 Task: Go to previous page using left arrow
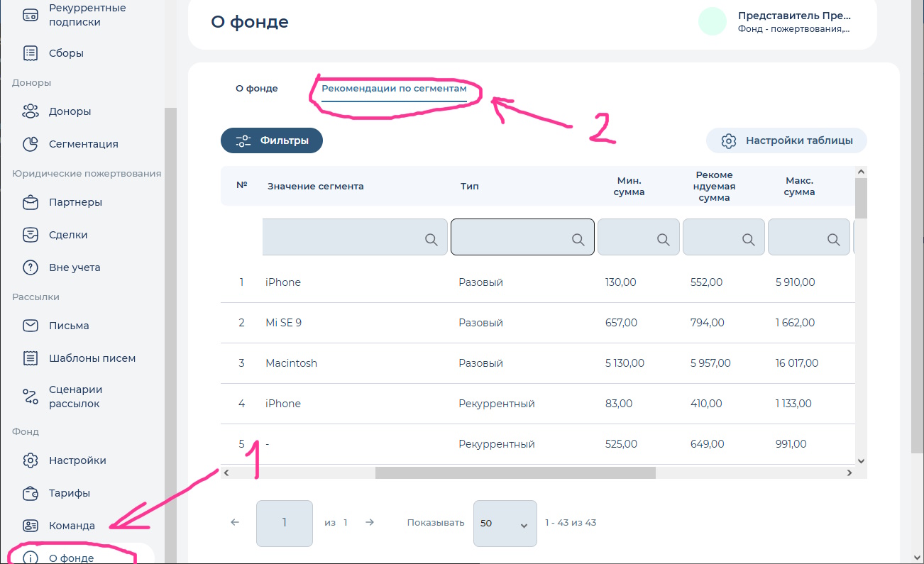pos(236,523)
